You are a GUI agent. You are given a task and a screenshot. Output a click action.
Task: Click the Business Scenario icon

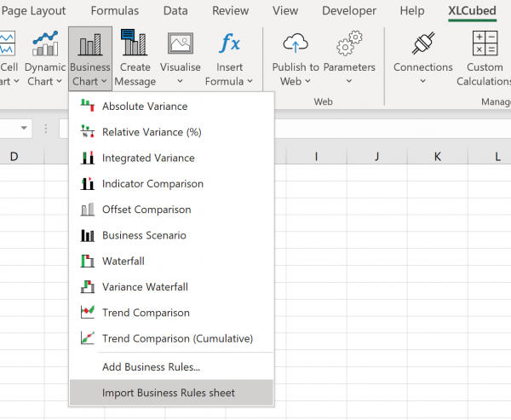(x=88, y=235)
